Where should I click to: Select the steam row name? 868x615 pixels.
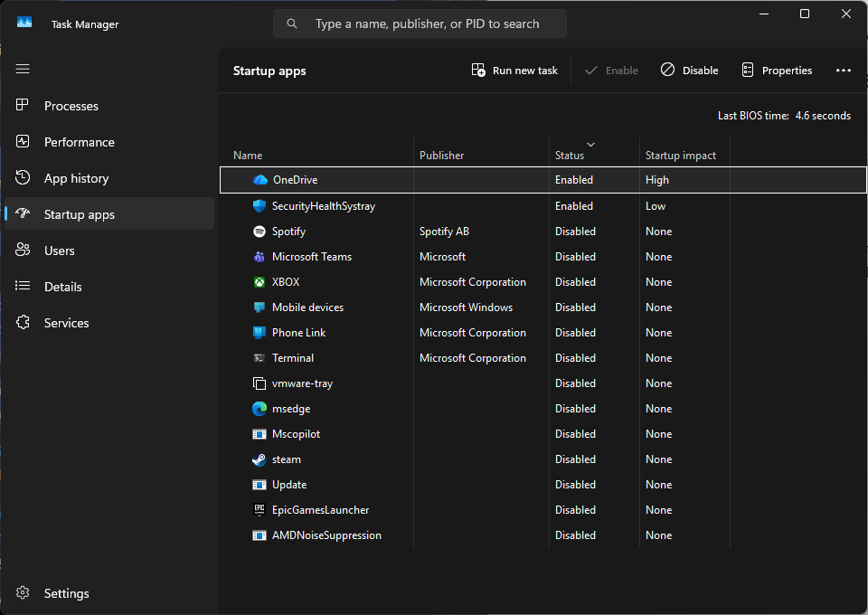click(x=287, y=459)
